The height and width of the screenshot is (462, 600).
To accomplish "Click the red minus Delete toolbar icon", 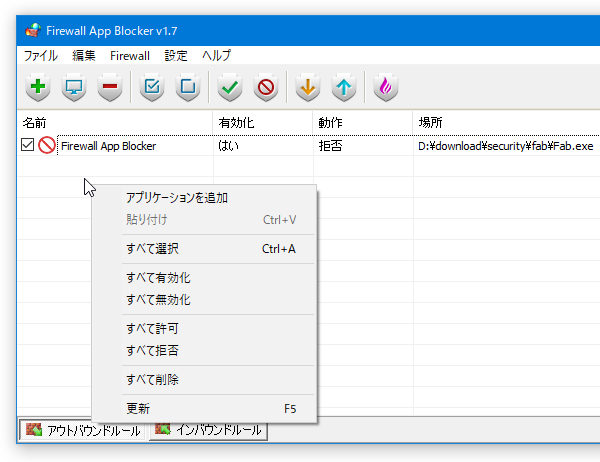I will (110, 87).
